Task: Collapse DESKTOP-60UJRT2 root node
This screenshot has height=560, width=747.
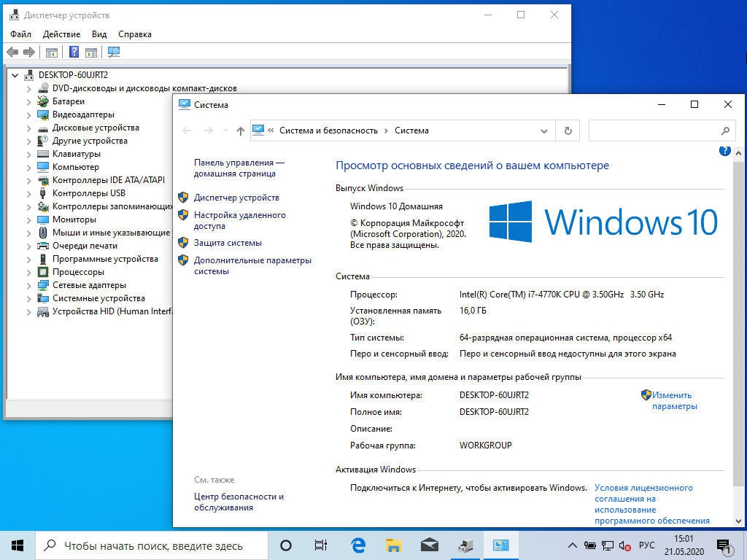Action: (15, 75)
